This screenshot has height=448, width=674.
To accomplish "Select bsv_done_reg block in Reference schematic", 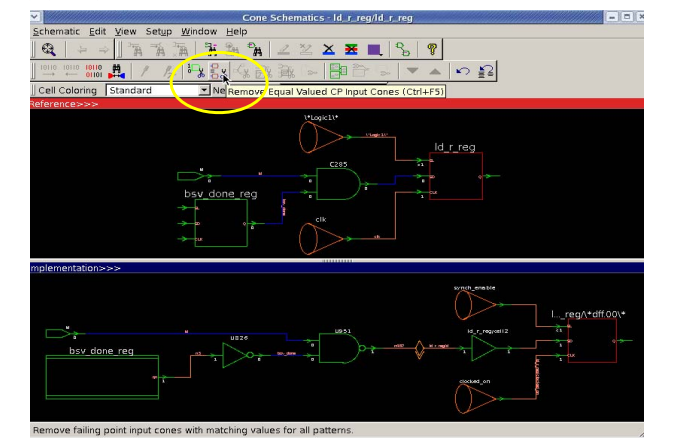I will tap(221, 223).
